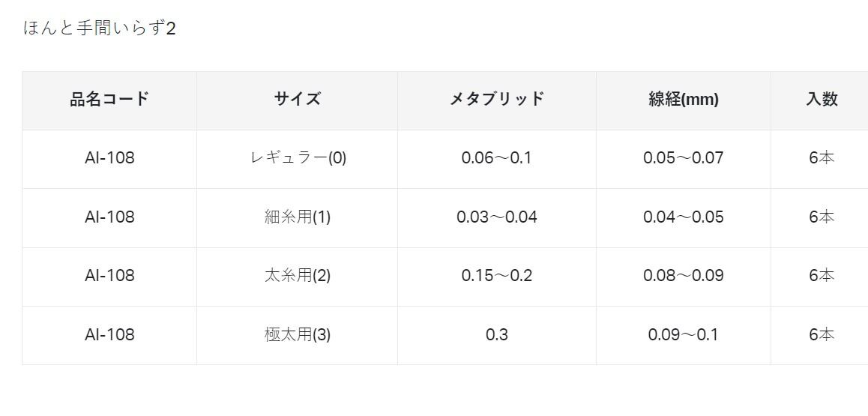Click the 0.05〜0.07 wire diameter cell

[684, 158]
